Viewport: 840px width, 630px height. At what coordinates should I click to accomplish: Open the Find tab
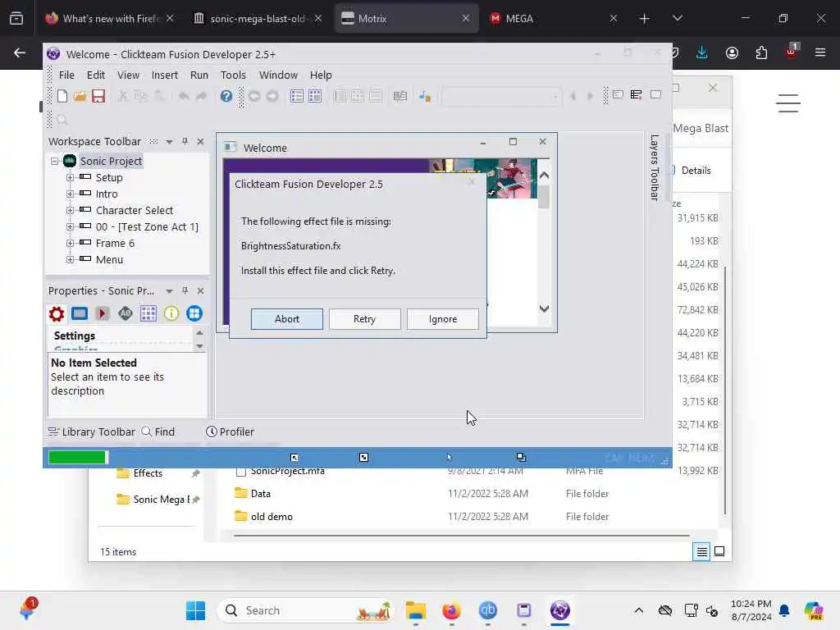[158, 431]
